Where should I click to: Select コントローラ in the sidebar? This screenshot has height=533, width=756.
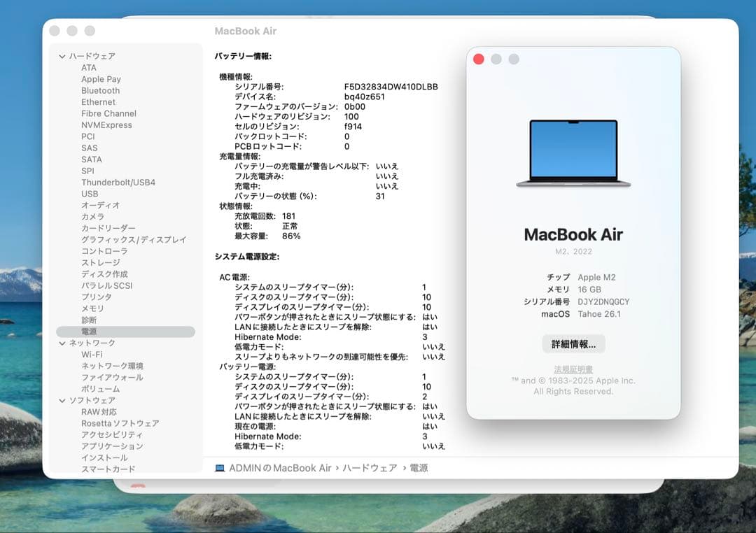tap(104, 251)
